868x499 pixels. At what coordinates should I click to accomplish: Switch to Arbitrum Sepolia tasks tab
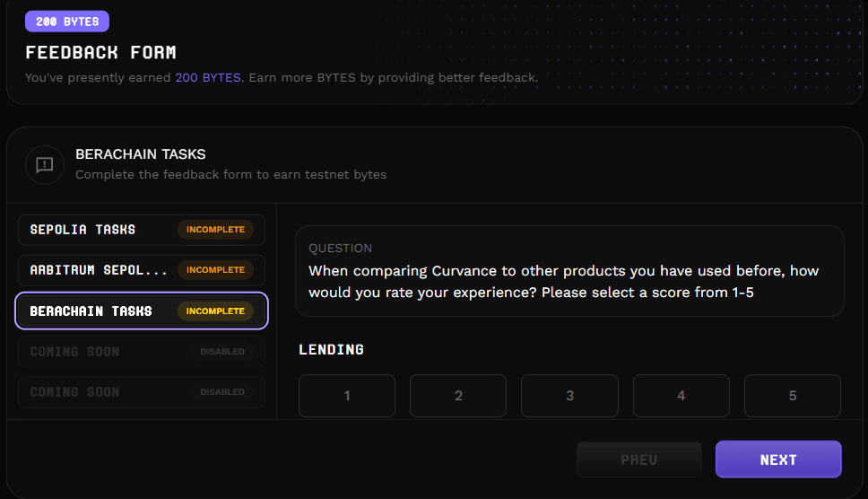click(99, 270)
